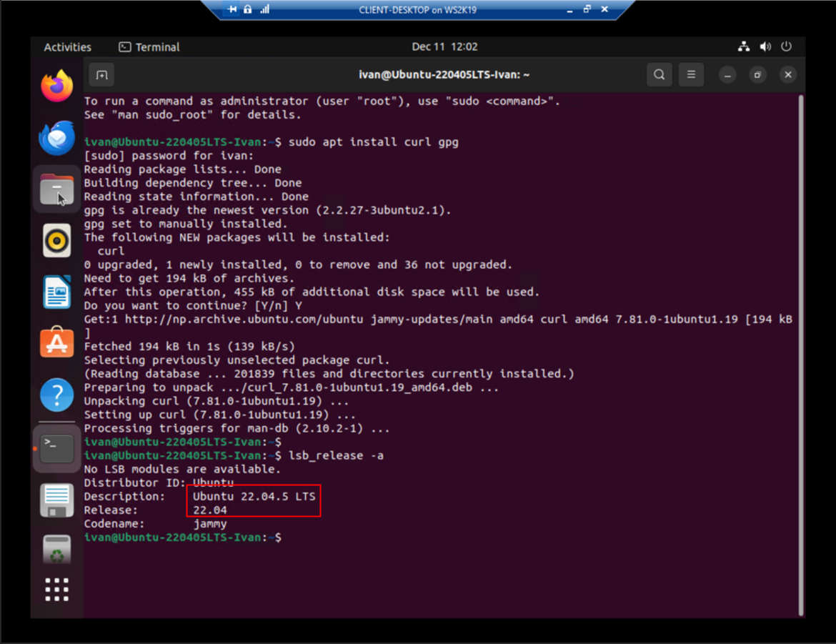
Task: Open the volume control in the top bar
Action: [x=765, y=46]
